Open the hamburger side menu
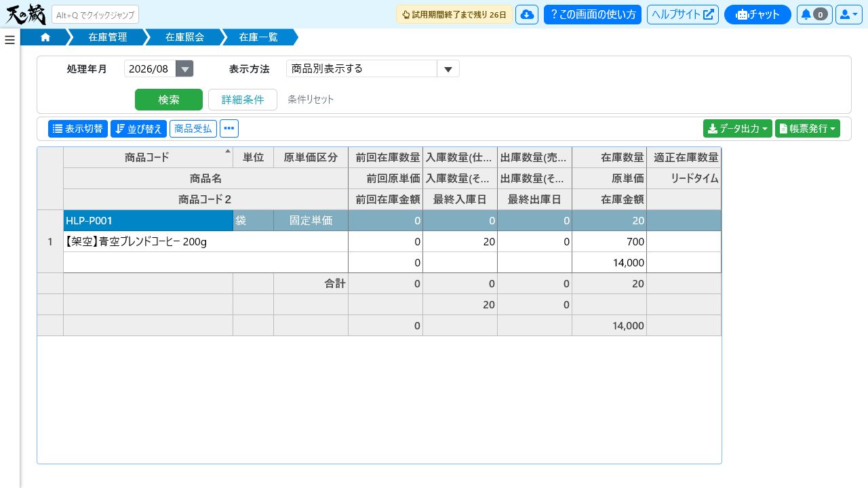Viewport: 868px width, 488px height. click(x=9, y=40)
